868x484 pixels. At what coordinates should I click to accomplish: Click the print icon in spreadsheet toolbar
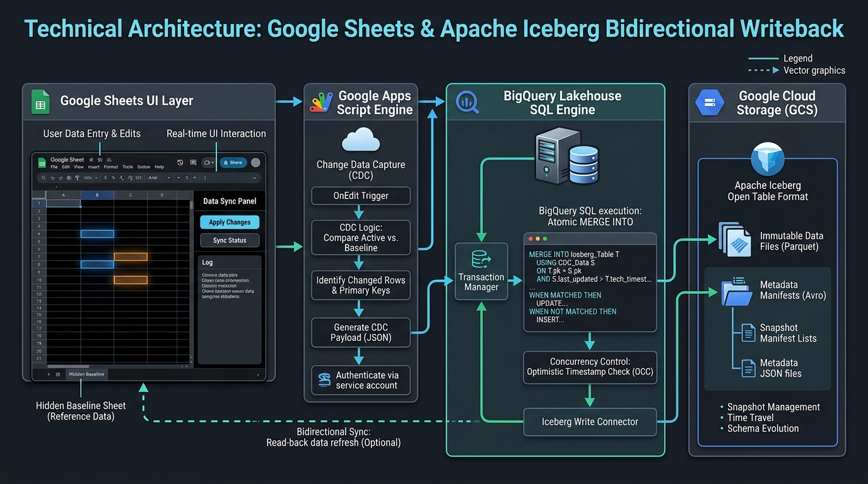coord(69,178)
